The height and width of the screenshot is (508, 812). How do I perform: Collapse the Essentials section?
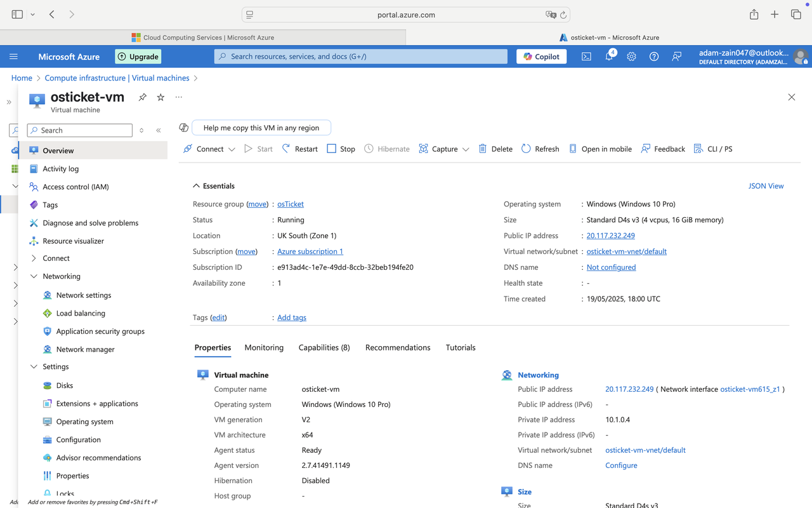tap(196, 186)
